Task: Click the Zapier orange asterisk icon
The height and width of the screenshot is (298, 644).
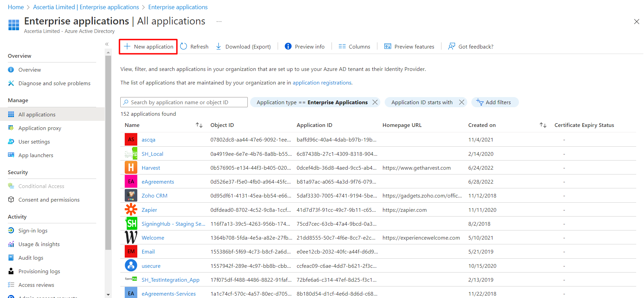Action: (131, 209)
